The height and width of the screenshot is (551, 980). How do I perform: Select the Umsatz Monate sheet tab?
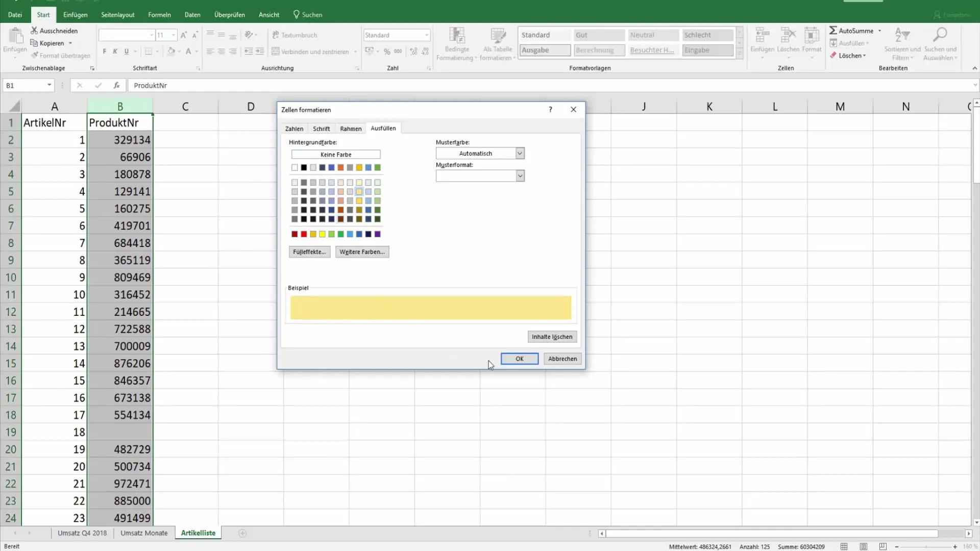coord(144,533)
